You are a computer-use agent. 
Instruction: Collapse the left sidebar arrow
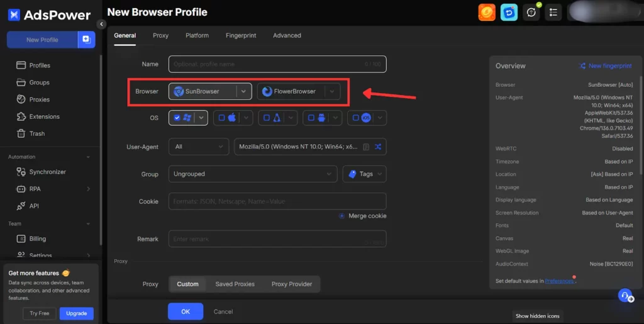[102, 24]
